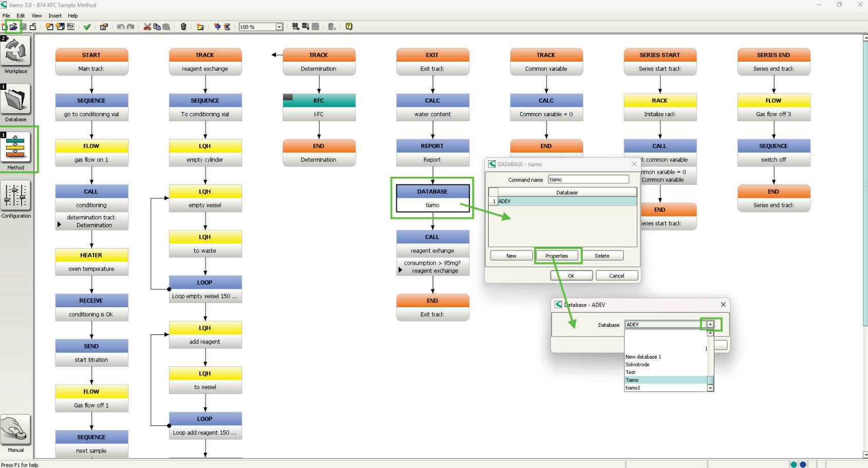The width and height of the screenshot is (868, 468).
Task: Click the open method folder toolbar icon
Action: coord(13,27)
